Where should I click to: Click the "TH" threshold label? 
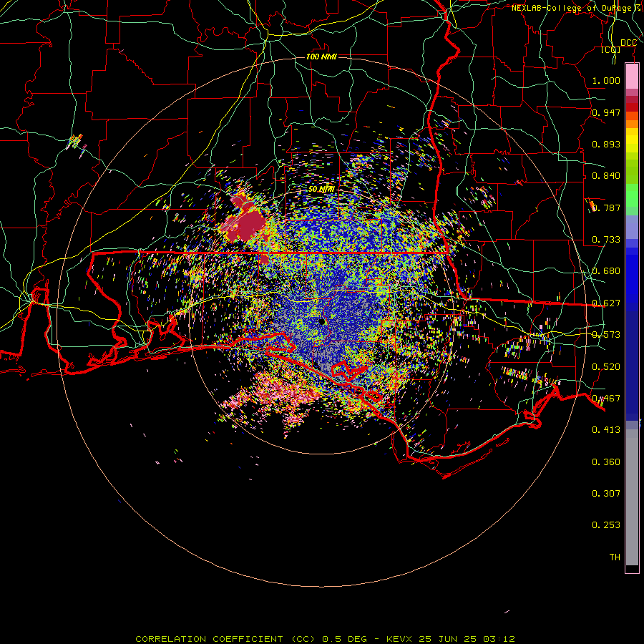pyautogui.click(x=615, y=557)
